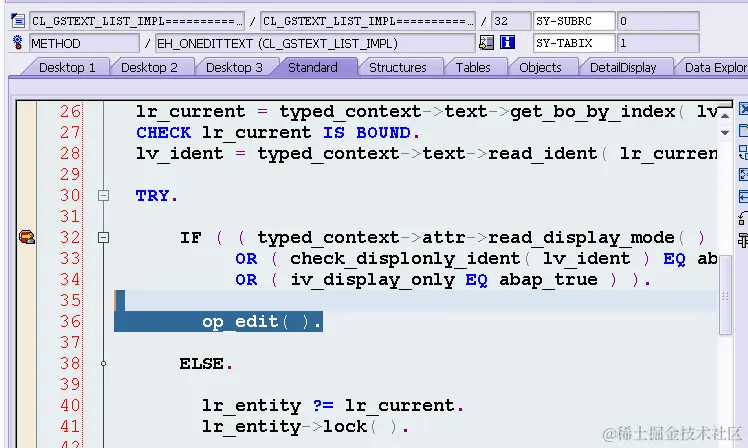Select the Standard tab
748x448 pixels.
313,67
